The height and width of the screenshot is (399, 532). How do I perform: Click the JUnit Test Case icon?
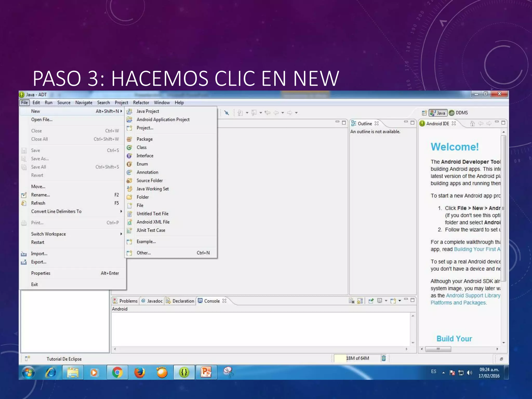click(x=129, y=230)
